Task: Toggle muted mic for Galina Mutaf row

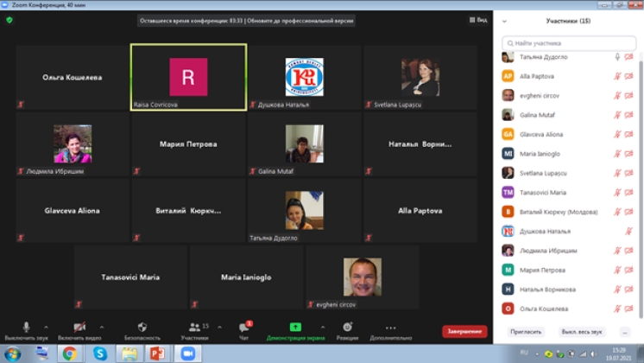Action: pyautogui.click(x=617, y=115)
